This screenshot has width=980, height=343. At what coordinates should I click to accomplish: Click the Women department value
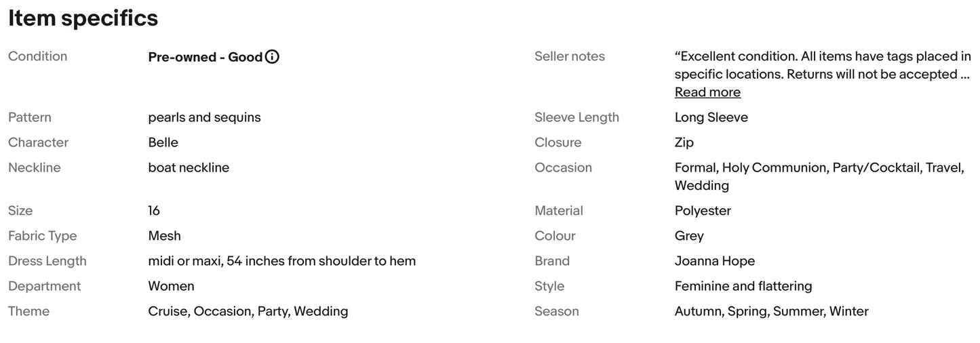coord(171,286)
